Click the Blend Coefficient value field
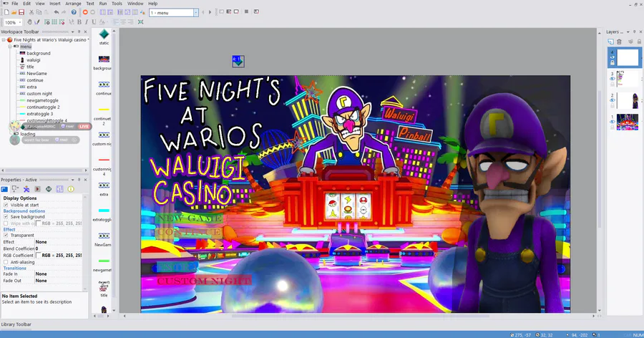Image resolution: width=644 pixels, height=338 pixels. pos(59,248)
